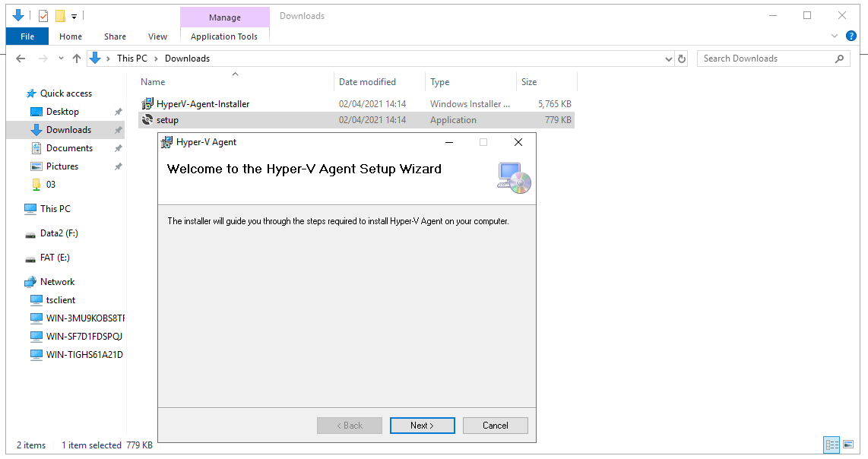Select the HyperV-Agent-Installer file
The width and height of the screenshot is (868, 459).
tap(202, 104)
